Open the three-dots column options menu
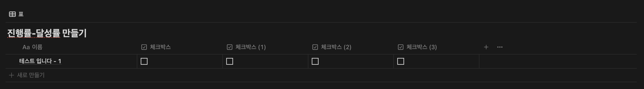The width and height of the screenshot is (644, 89). pos(500,47)
